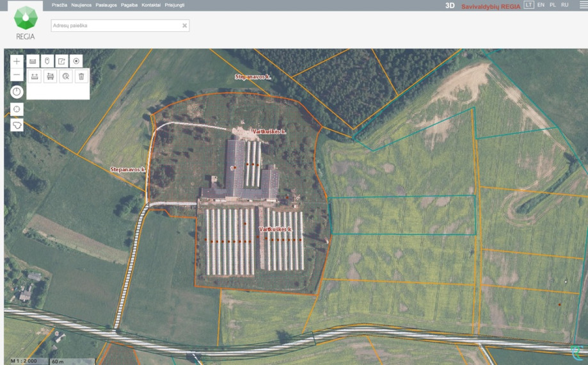Screen dimensions: 588x365
Task: Switch language to EN
Action: click(x=541, y=5)
